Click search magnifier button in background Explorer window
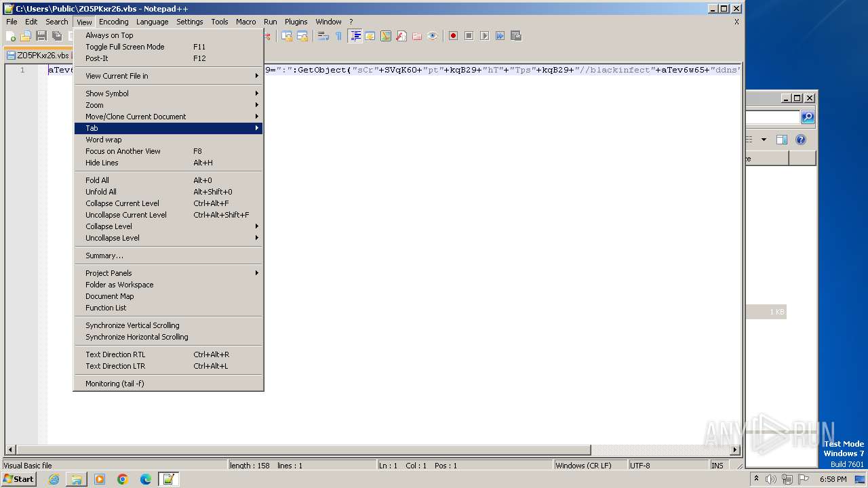The width and height of the screenshot is (868, 488). click(x=807, y=117)
